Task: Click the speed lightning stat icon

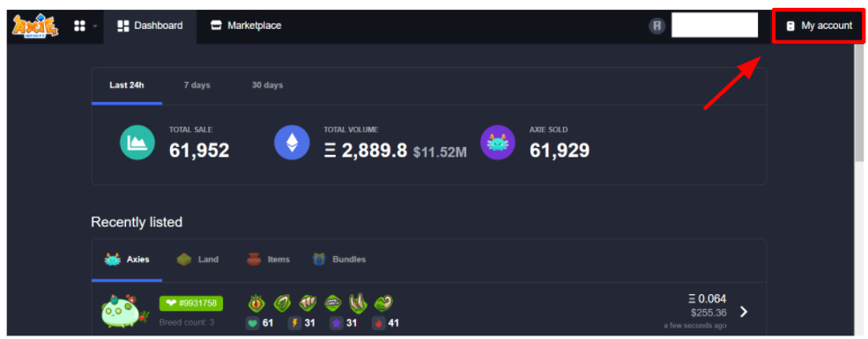Action: click(294, 323)
